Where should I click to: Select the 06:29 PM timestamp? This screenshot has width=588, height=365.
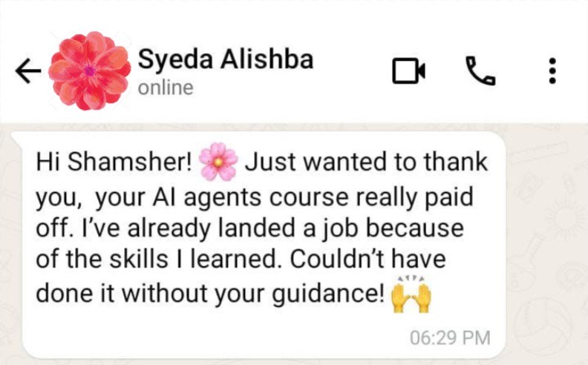pyautogui.click(x=450, y=338)
